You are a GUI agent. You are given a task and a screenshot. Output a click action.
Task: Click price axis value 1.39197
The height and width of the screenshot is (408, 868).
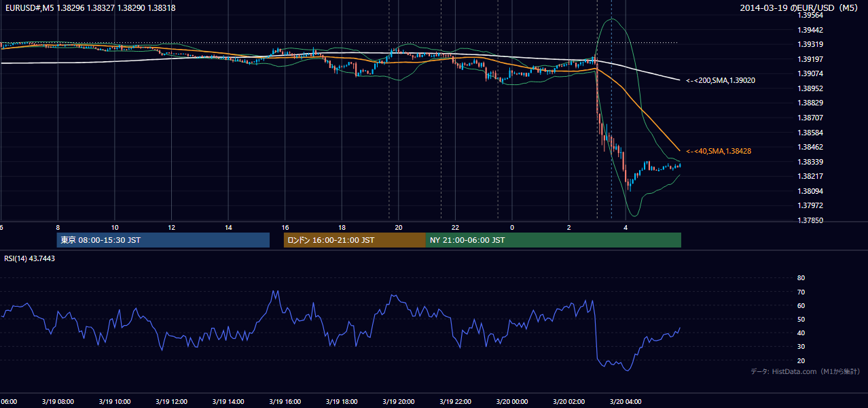tap(810, 59)
